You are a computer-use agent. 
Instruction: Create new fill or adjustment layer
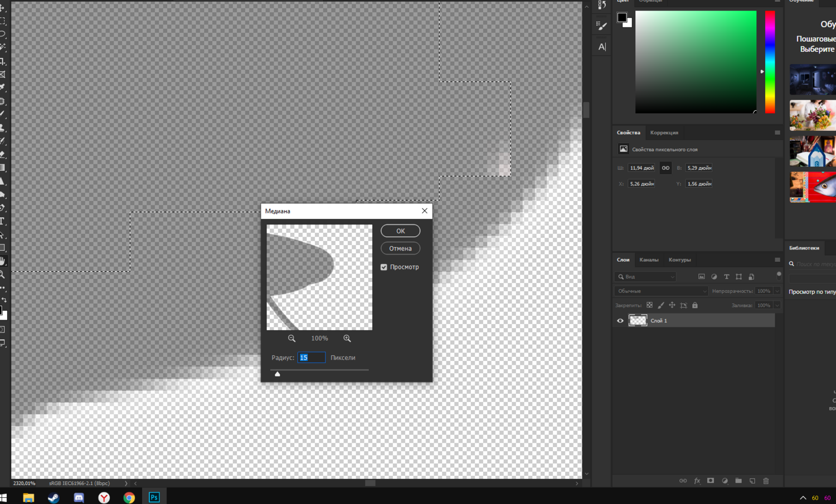tap(725, 481)
